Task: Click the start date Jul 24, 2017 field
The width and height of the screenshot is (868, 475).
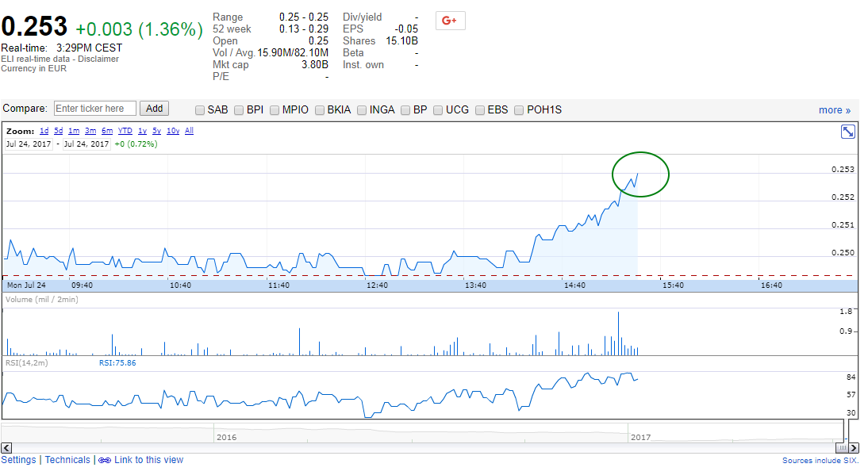Action: click(x=29, y=144)
